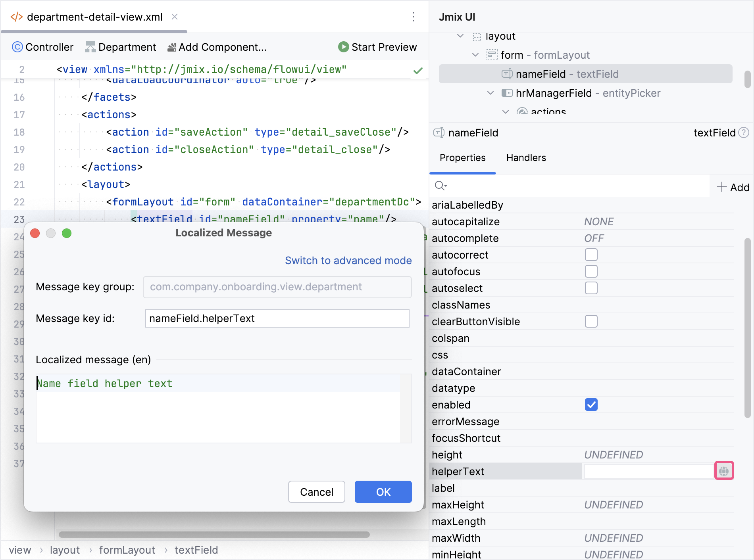Click the Message key id input field
The width and height of the screenshot is (754, 560).
point(277,318)
